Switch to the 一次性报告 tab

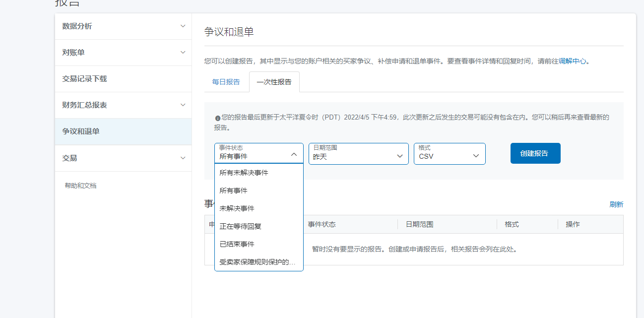click(x=273, y=82)
